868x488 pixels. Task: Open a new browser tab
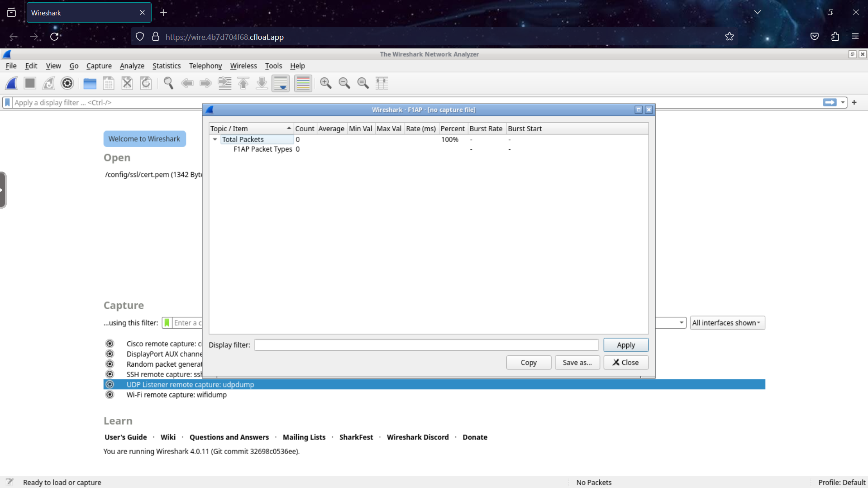coord(164,13)
